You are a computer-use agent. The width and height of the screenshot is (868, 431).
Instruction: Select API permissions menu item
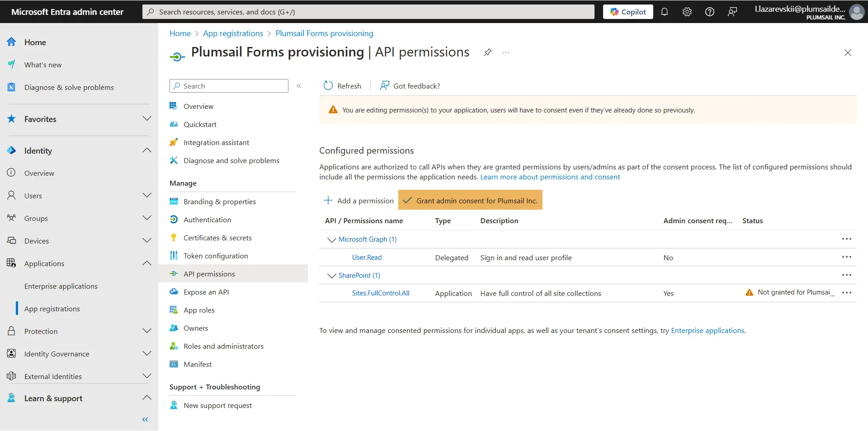click(233, 274)
